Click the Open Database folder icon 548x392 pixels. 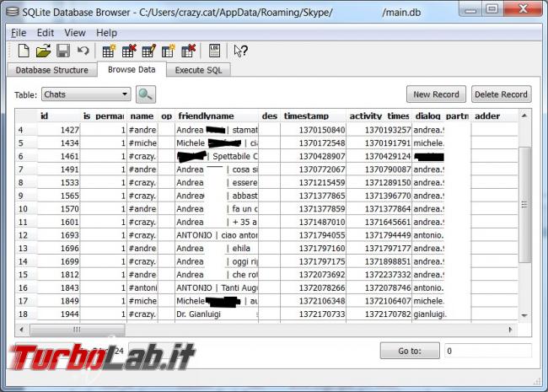click(x=43, y=51)
